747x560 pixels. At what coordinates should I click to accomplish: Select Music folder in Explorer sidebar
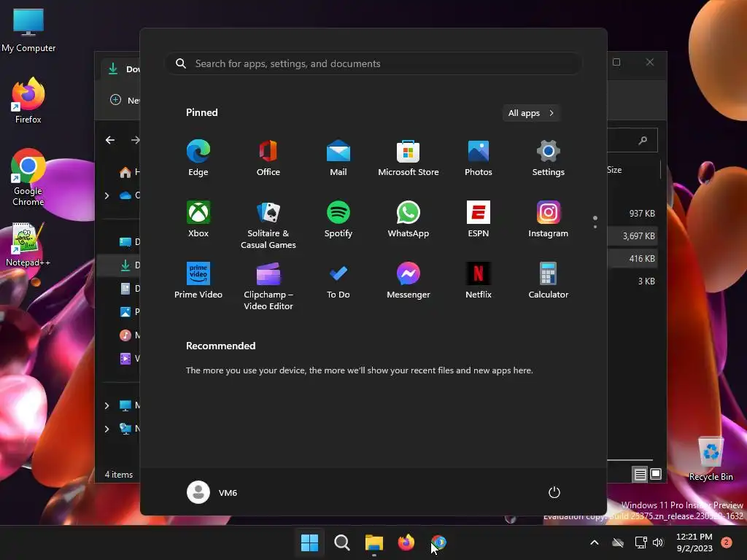click(x=128, y=335)
